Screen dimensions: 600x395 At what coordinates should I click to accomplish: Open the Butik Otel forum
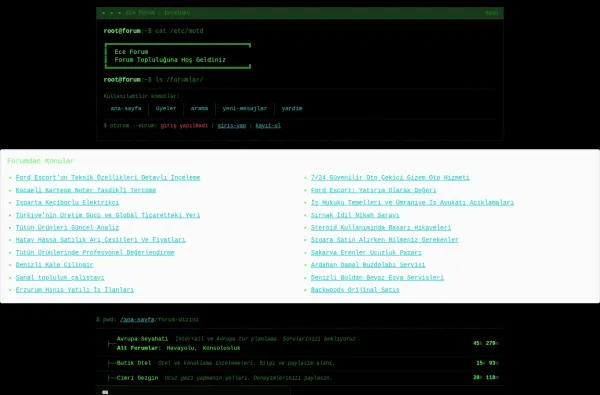pos(134,363)
